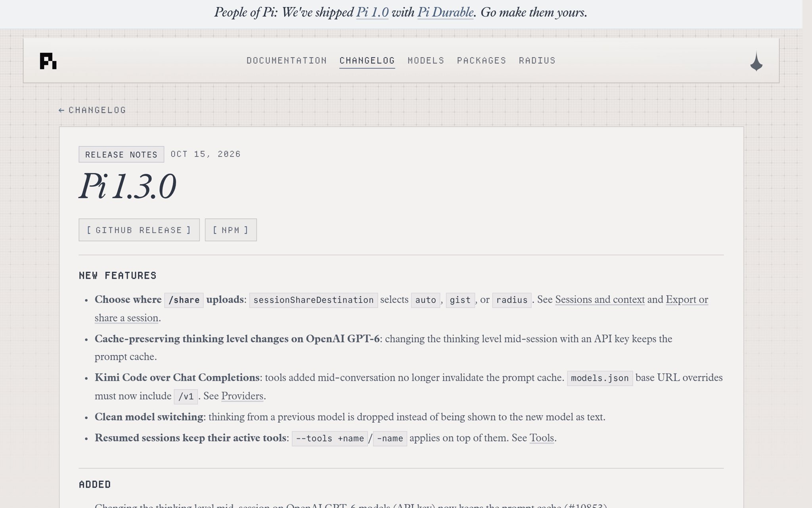The width and height of the screenshot is (812, 508).
Task: Open the NPM button
Action: [x=231, y=230]
